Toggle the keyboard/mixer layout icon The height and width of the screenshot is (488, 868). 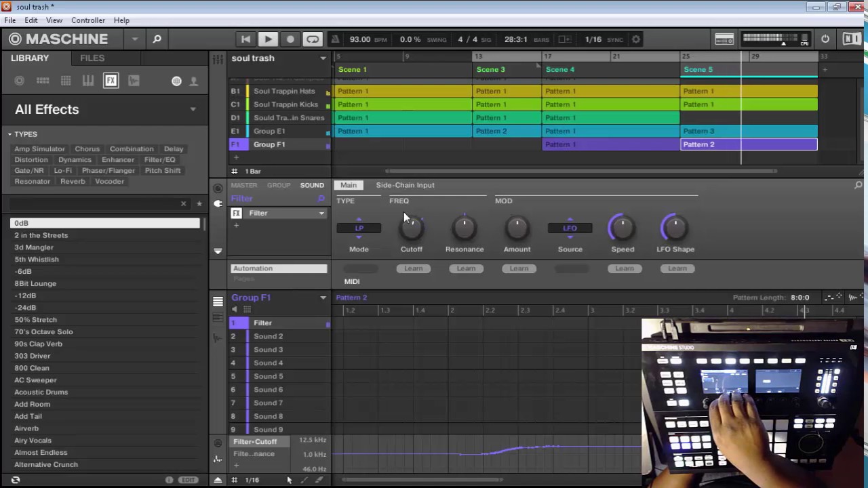click(724, 39)
